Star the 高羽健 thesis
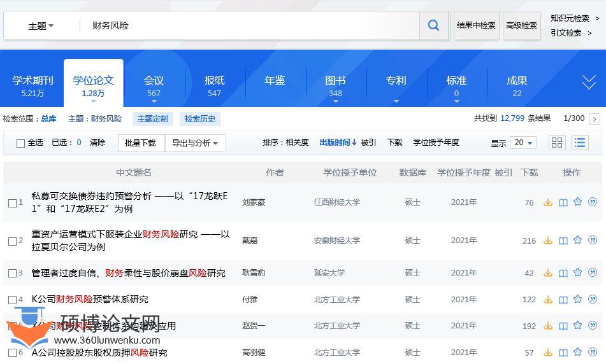606x364 pixels. point(577,351)
